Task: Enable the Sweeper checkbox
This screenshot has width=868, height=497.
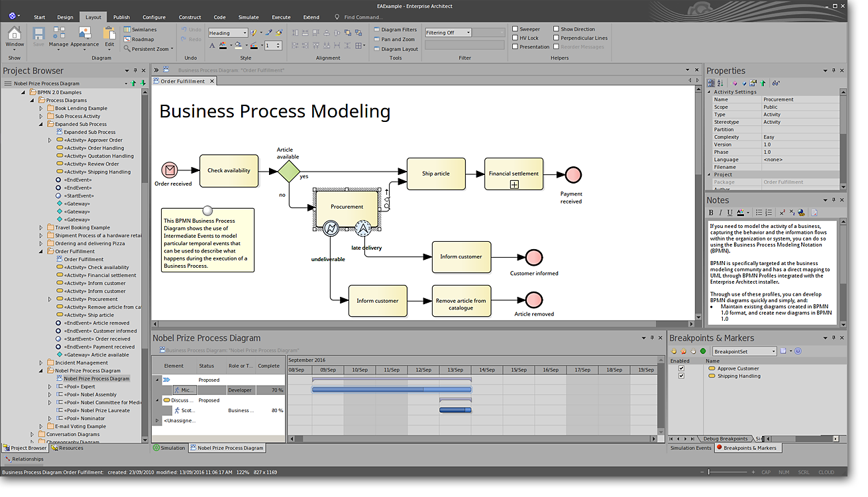Action: pos(515,29)
